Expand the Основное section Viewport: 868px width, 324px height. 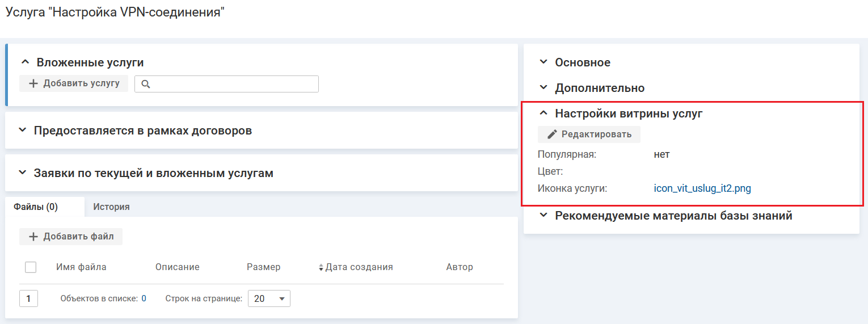coord(543,62)
